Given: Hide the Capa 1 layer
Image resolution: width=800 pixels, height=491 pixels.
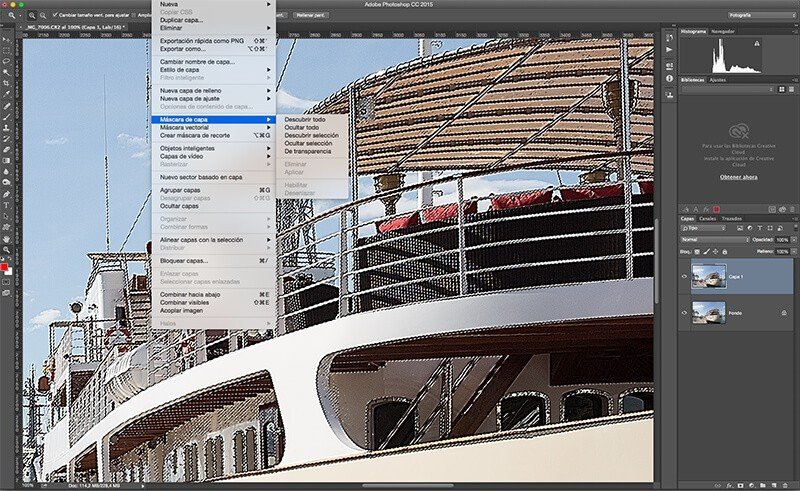Looking at the screenshot, I should 684,277.
